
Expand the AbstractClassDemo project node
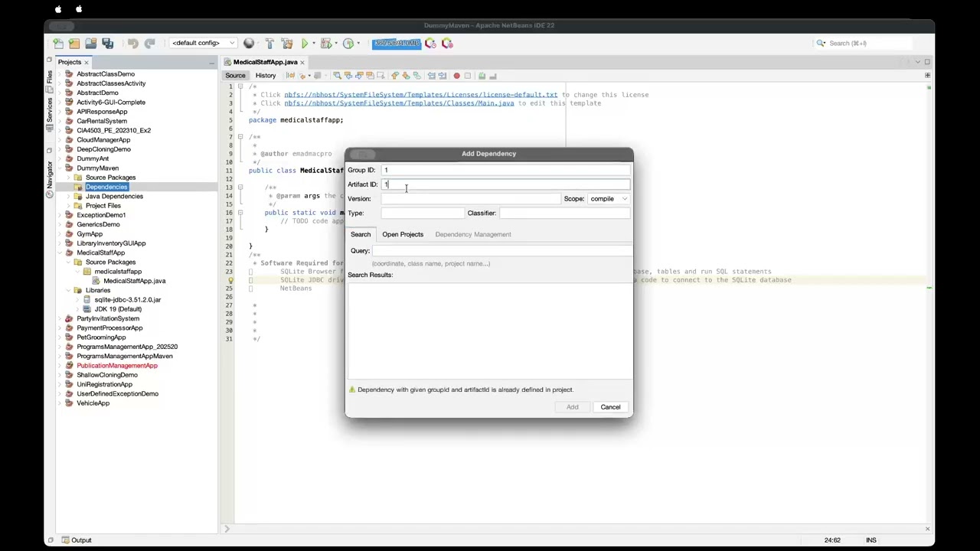(x=60, y=74)
